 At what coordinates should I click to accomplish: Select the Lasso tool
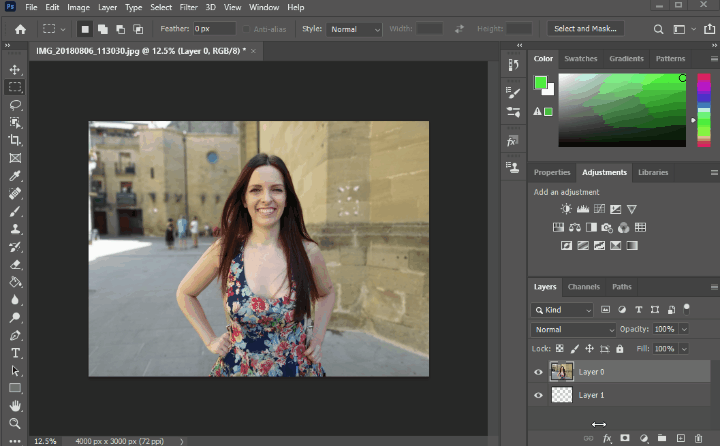(15, 105)
